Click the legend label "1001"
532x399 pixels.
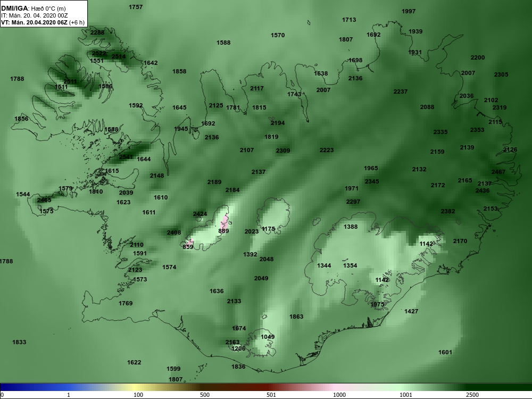405,395
